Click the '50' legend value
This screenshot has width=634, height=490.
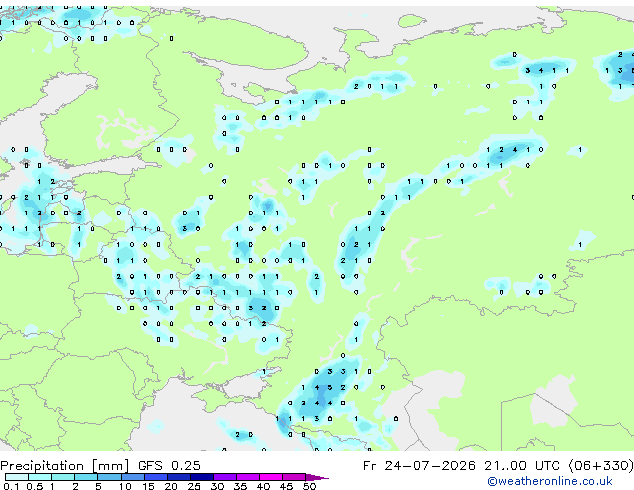coord(309,486)
